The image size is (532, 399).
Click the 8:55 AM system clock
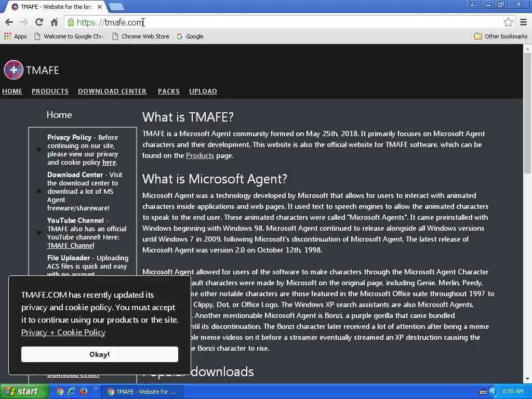pyautogui.click(x=513, y=392)
